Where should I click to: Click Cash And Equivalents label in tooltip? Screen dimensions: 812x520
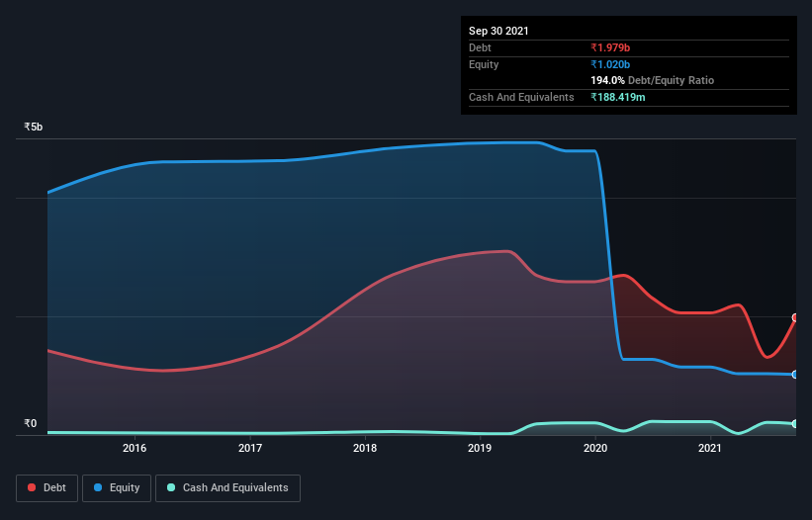click(x=521, y=97)
